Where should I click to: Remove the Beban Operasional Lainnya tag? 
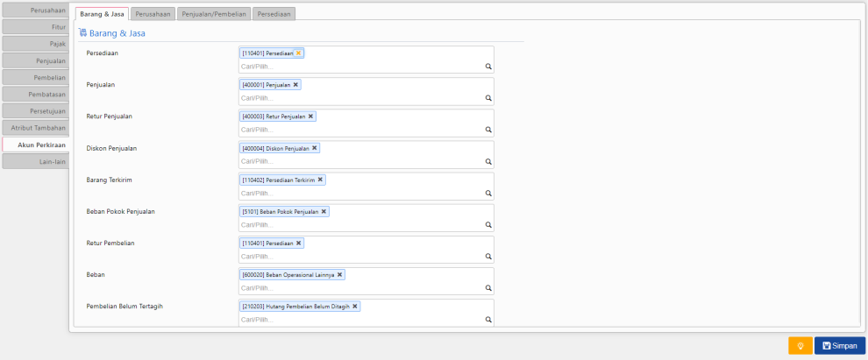click(340, 274)
